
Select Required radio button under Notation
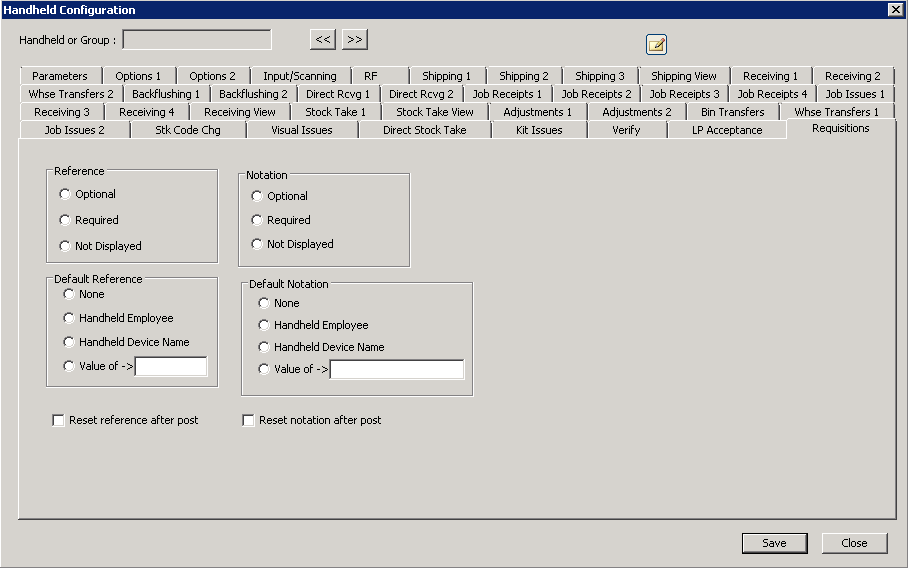[257, 220]
